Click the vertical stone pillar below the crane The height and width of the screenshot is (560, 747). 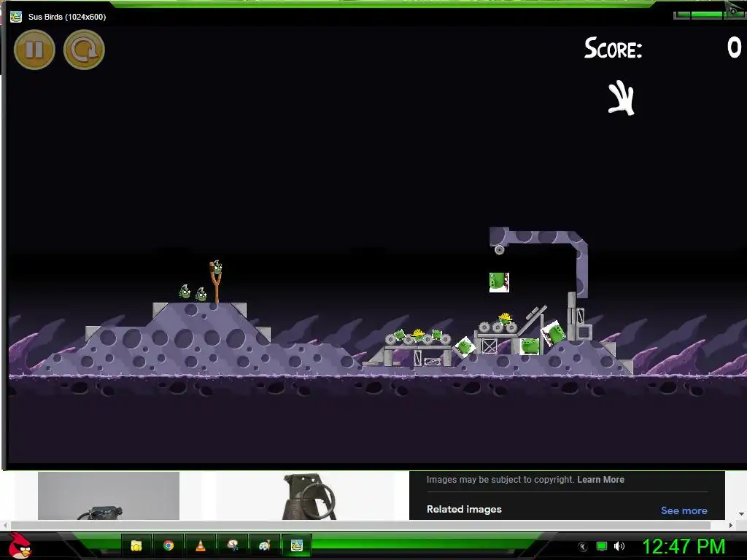pyautogui.click(x=571, y=316)
